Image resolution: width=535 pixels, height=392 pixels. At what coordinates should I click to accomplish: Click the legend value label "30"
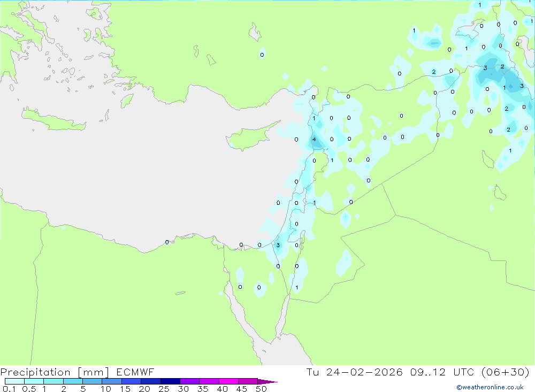(x=183, y=389)
